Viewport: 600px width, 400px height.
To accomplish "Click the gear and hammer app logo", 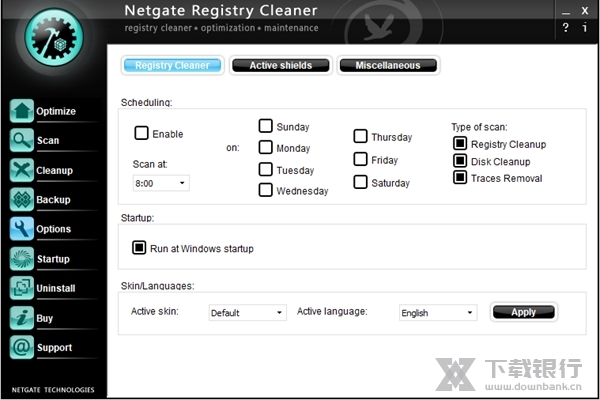I will click(54, 38).
